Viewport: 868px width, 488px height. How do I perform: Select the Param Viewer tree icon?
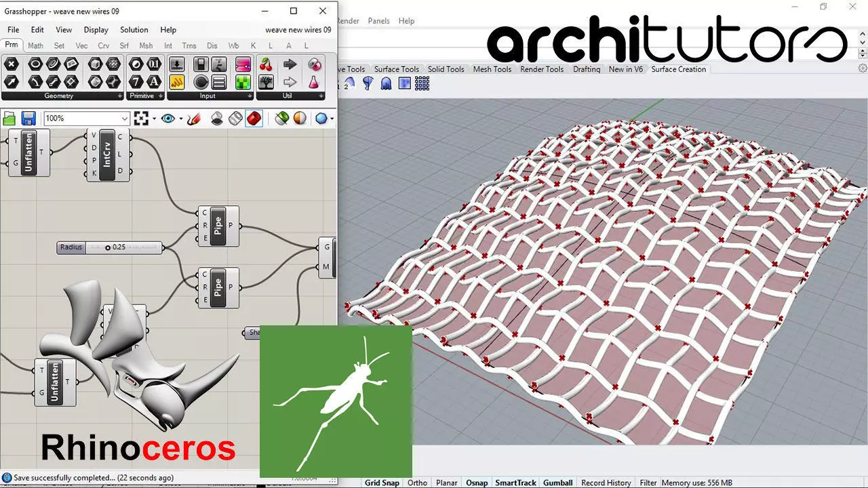coord(267,82)
